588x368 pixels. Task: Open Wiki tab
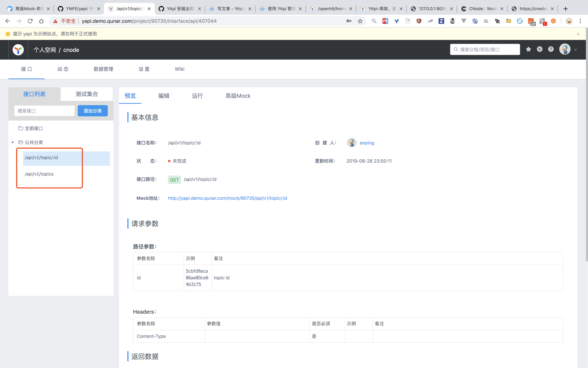[x=179, y=69]
